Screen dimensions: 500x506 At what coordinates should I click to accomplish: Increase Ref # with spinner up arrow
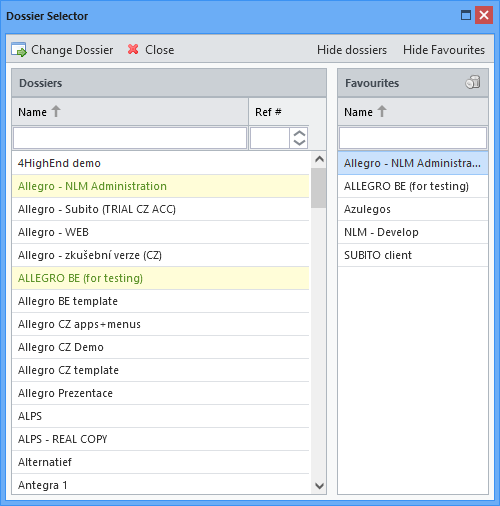point(299,133)
